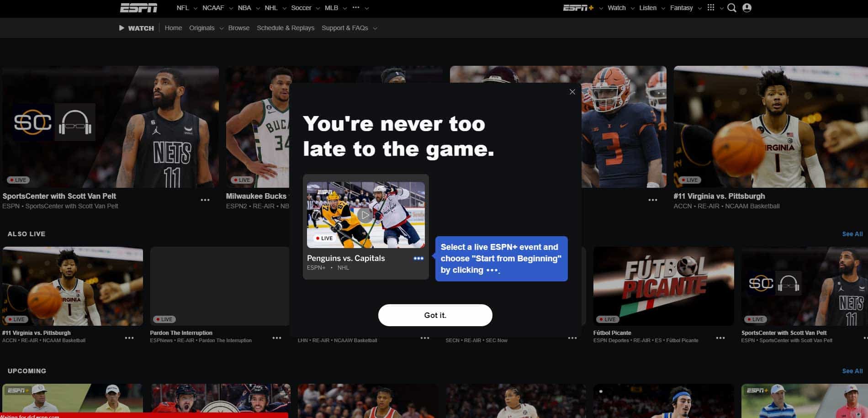This screenshot has width=868, height=418.
Task: Open the Fútbol Picante thumbnail
Action: coord(663,286)
